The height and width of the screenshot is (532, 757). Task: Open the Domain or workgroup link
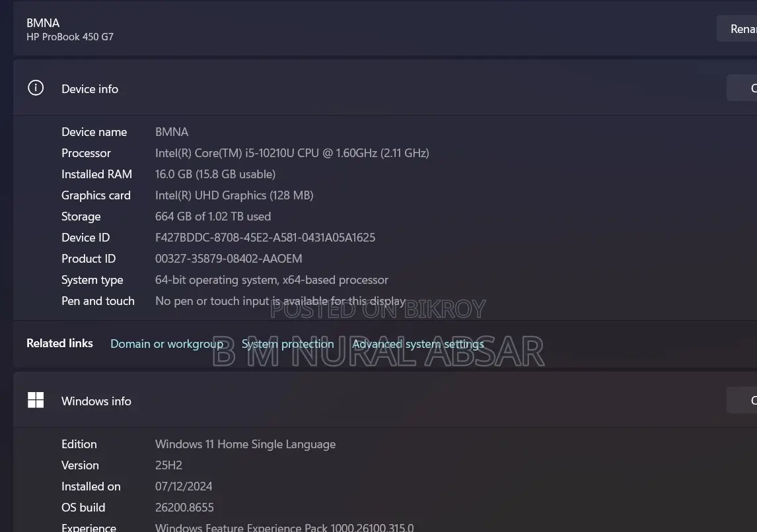pos(166,343)
